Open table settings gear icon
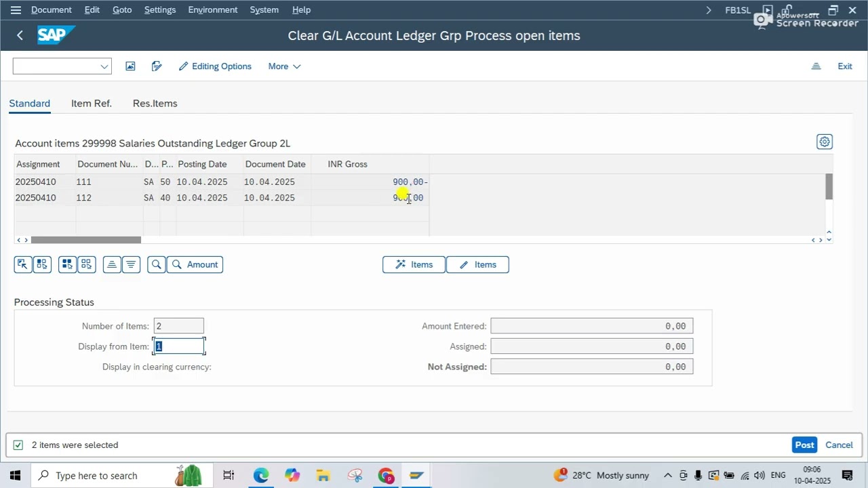The width and height of the screenshot is (868, 488). 825,142
